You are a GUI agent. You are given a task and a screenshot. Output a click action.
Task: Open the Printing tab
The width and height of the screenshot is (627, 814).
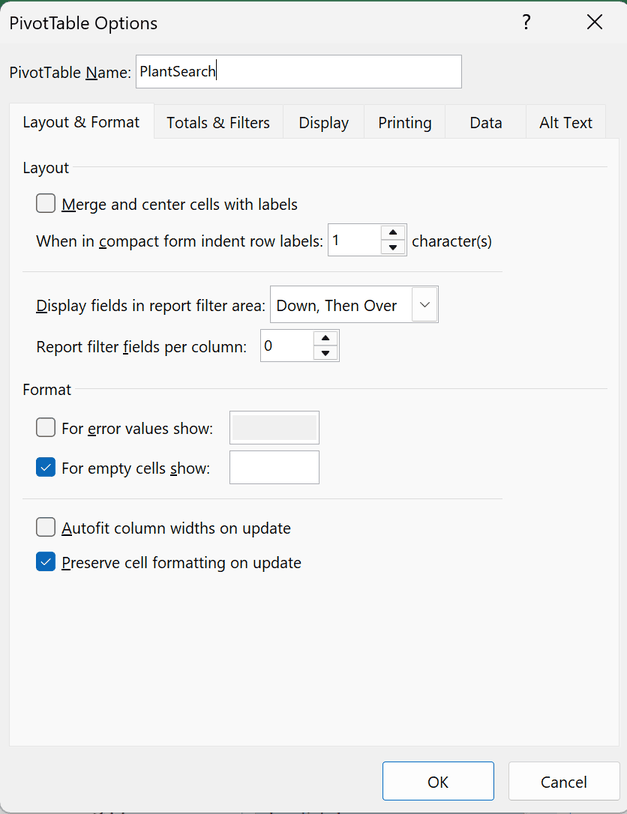coord(404,123)
